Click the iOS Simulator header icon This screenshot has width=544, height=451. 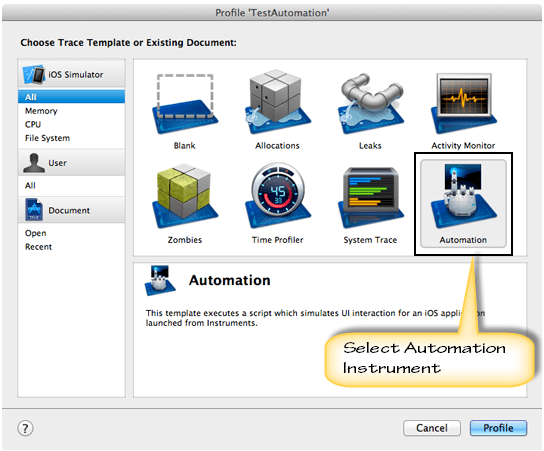34,74
